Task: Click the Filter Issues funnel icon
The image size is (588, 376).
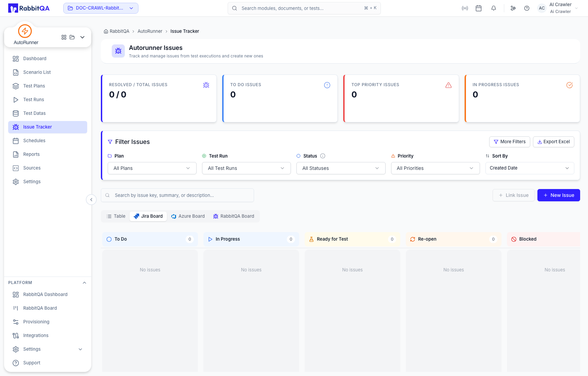Action: (110, 142)
